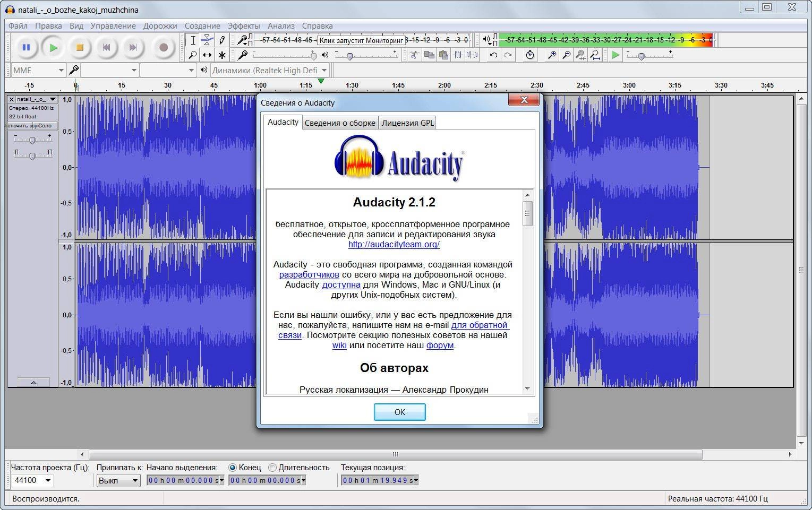Toggle Sync-Lock tracks clock icon
This screenshot has height=510, width=812.
(530, 55)
